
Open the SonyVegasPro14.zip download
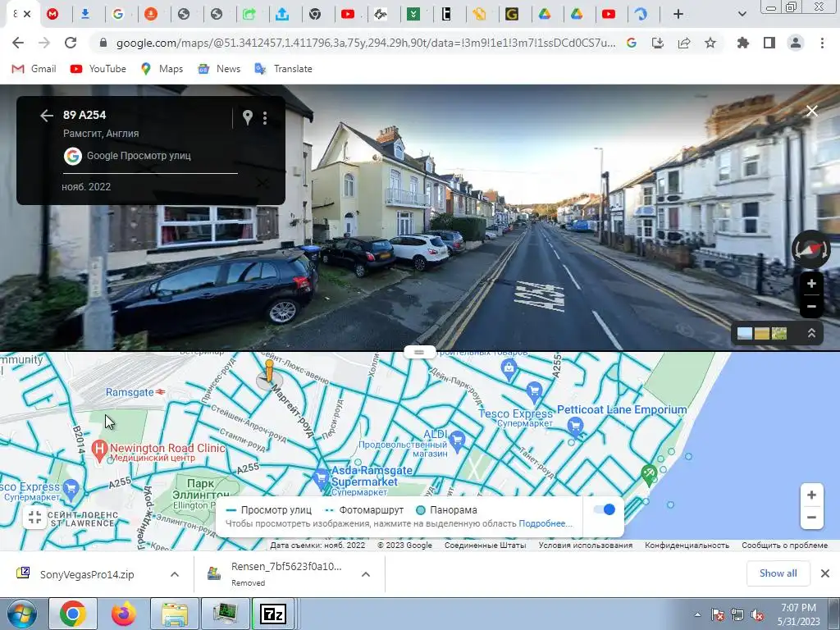[87, 574]
